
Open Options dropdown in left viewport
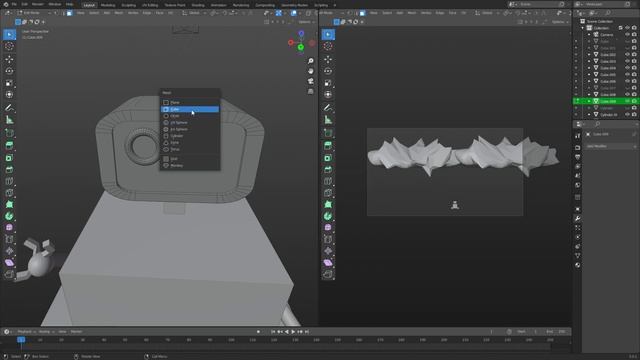pos(306,22)
